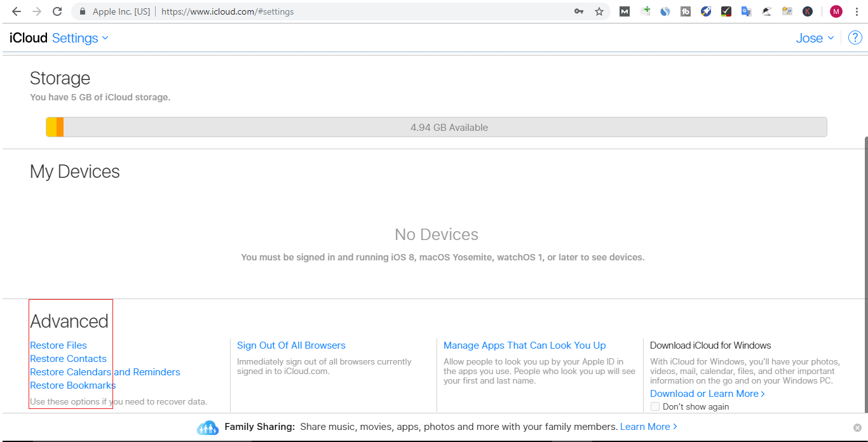The image size is (868, 442).
Task: Click the Storage heading
Action: [60, 78]
